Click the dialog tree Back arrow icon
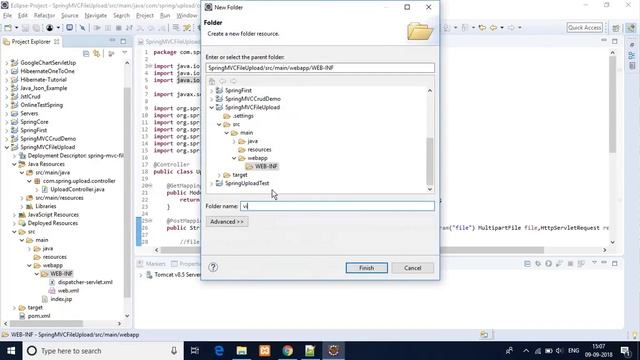 (222, 81)
